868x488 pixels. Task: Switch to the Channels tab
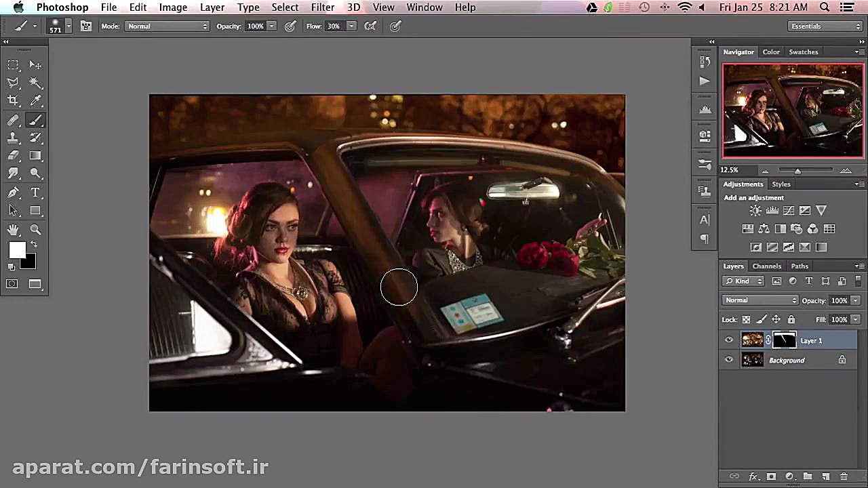[x=766, y=266]
